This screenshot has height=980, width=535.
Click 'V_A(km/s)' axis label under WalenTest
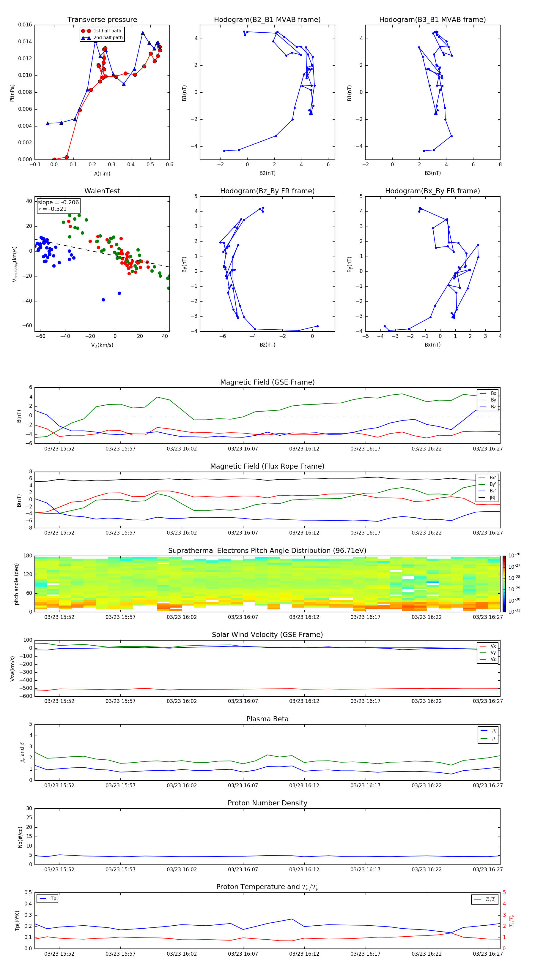click(102, 345)
